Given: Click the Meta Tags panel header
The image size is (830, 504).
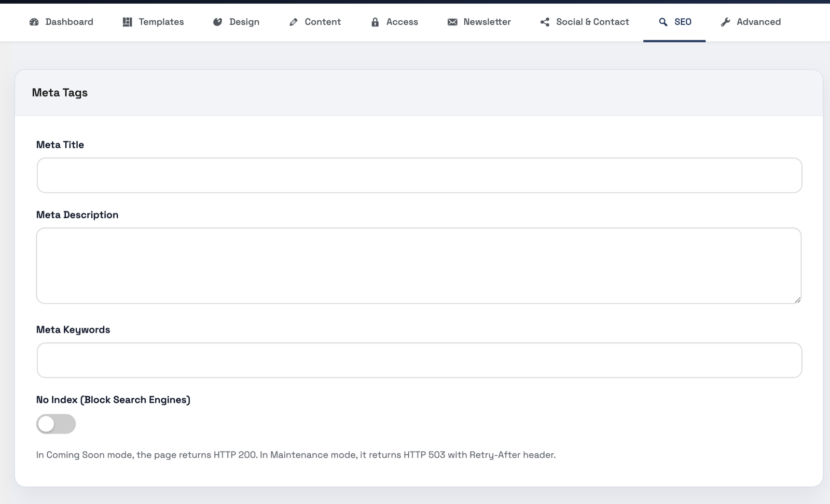Looking at the screenshot, I should [60, 92].
